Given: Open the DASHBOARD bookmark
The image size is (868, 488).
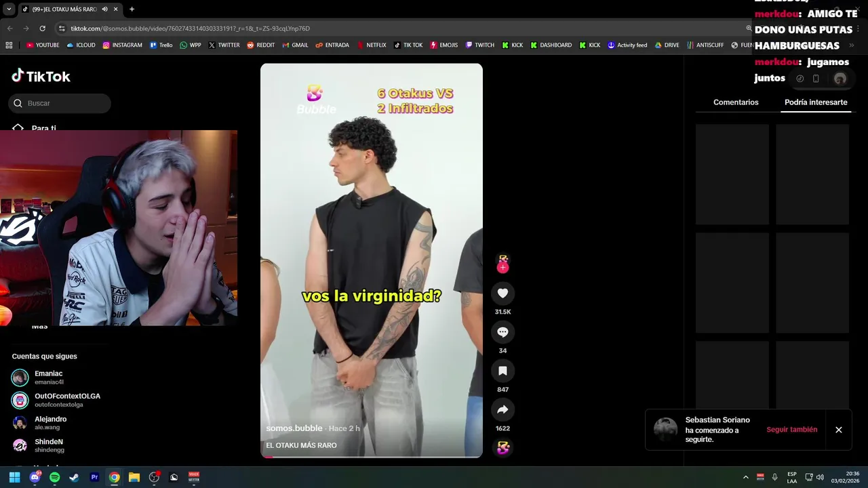Looking at the screenshot, I should click(x=551, y=45).
